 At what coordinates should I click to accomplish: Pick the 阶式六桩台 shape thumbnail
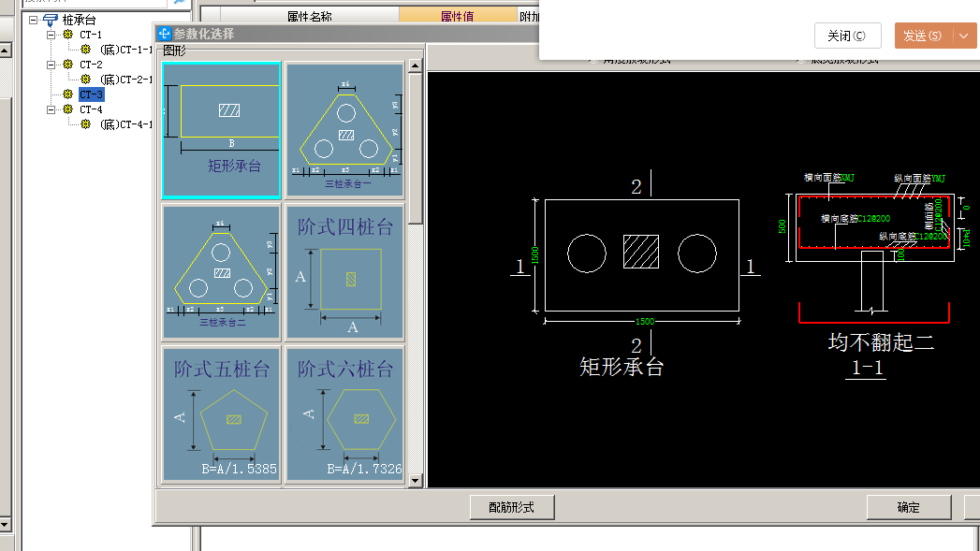pyautogui.click(x=345, y=414)
